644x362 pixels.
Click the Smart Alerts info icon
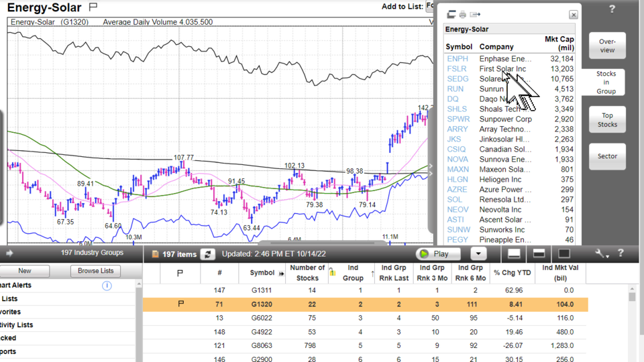107,286
